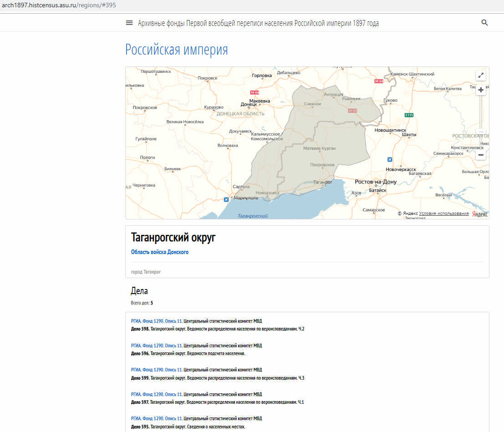Click the Яндекс logo on map
Image resolution: width=504 pixels, height=432 pixels.
tap(479, 214)
